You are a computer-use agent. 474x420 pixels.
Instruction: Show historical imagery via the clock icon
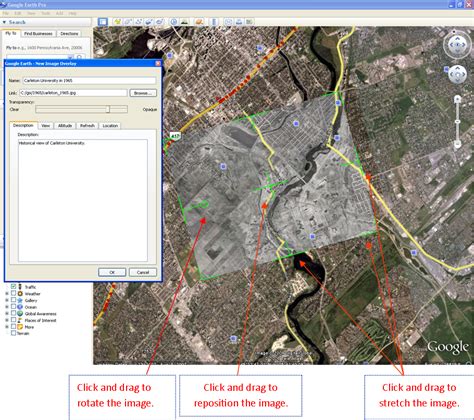tap(174, 22)
